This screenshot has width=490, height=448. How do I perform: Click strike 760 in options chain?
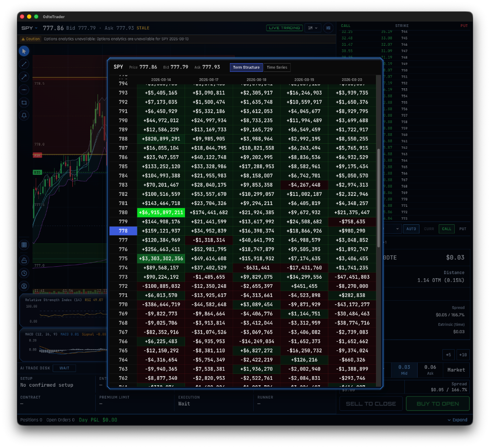point(404,135)
